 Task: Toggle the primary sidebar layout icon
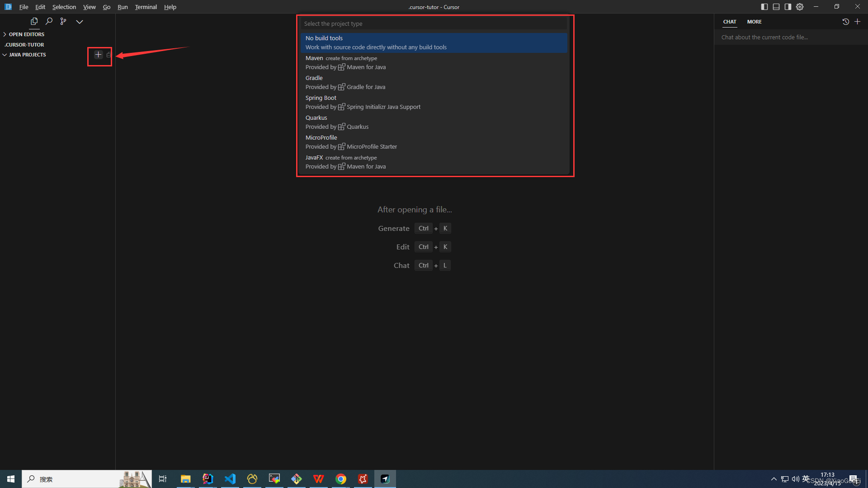[764, 7]
